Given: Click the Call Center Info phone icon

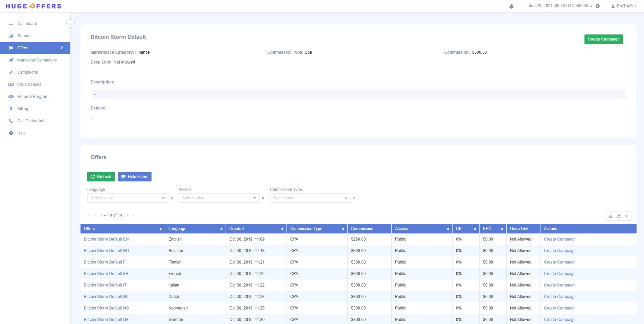Looking at the screenshot, I should [x=11, y=121].
